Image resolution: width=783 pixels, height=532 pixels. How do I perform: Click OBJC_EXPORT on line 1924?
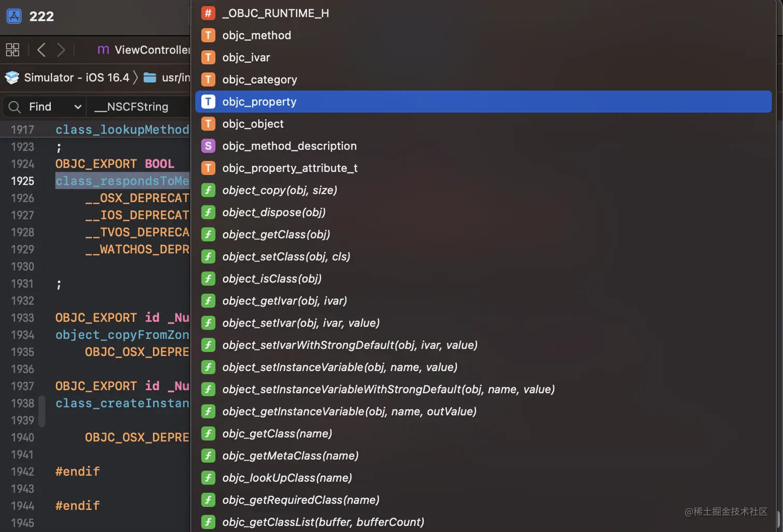click(x=96, y=164)
